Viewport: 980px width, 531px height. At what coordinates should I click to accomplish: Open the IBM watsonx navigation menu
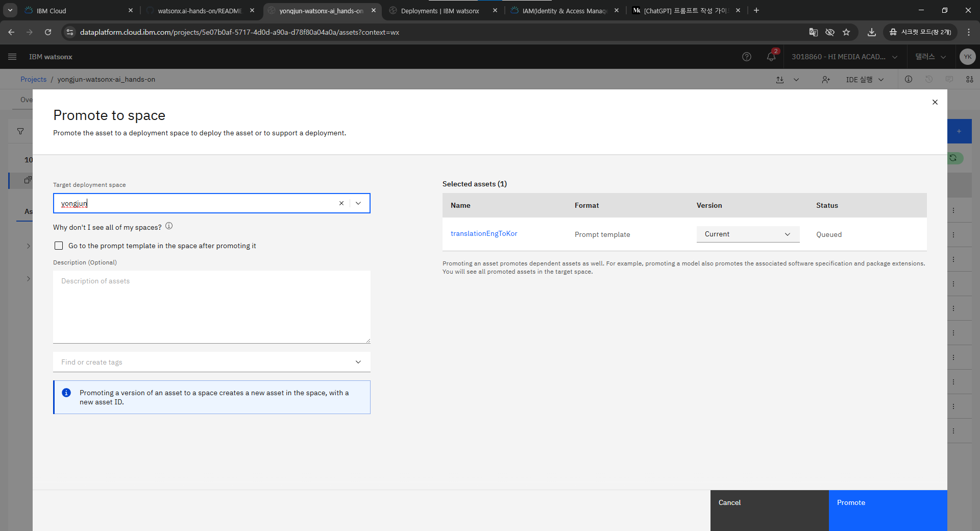[x=12, y=57]
